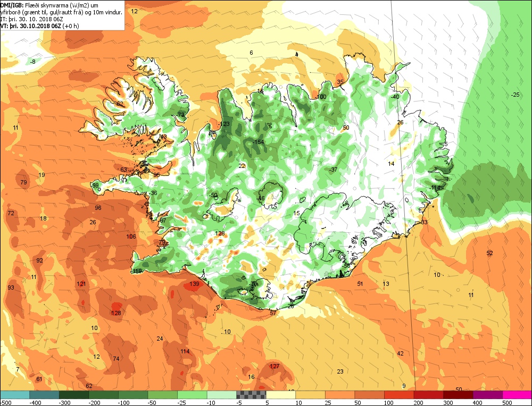Click the '83' value on the southeast coast
The height and width of the screenshot is (406, 532).
[424, 222]
